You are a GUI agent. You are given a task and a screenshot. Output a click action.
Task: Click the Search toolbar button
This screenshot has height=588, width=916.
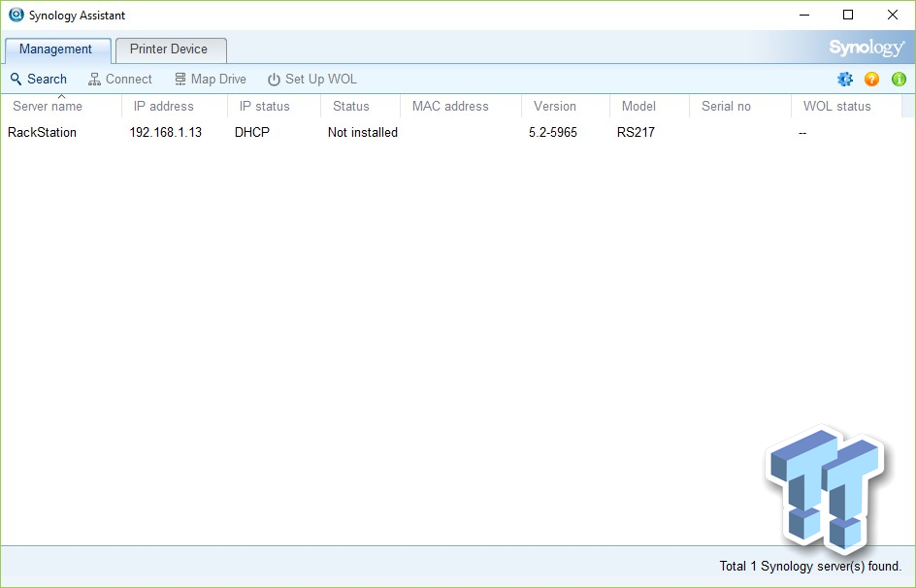[39, 79]
